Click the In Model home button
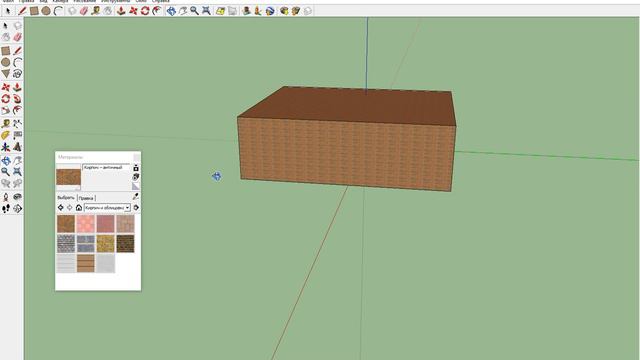Viewport: 640px width, 360px height. (x=79, y=208)
